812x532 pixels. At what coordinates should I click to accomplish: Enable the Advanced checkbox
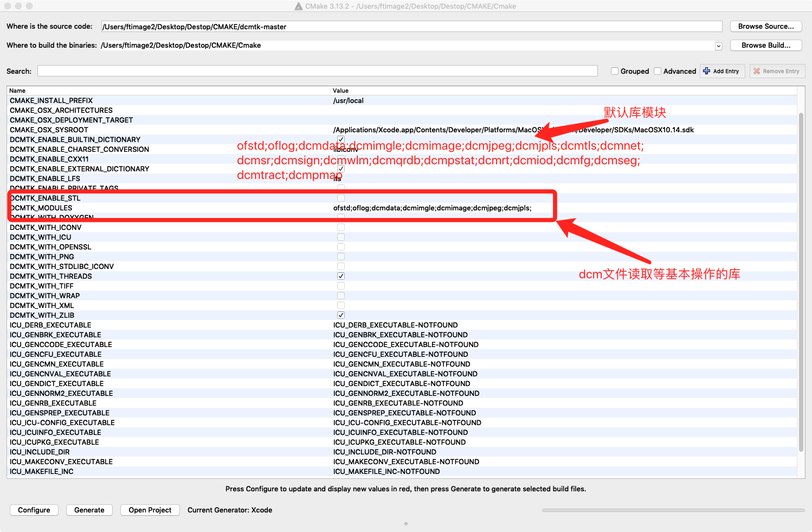coord(658,71)
